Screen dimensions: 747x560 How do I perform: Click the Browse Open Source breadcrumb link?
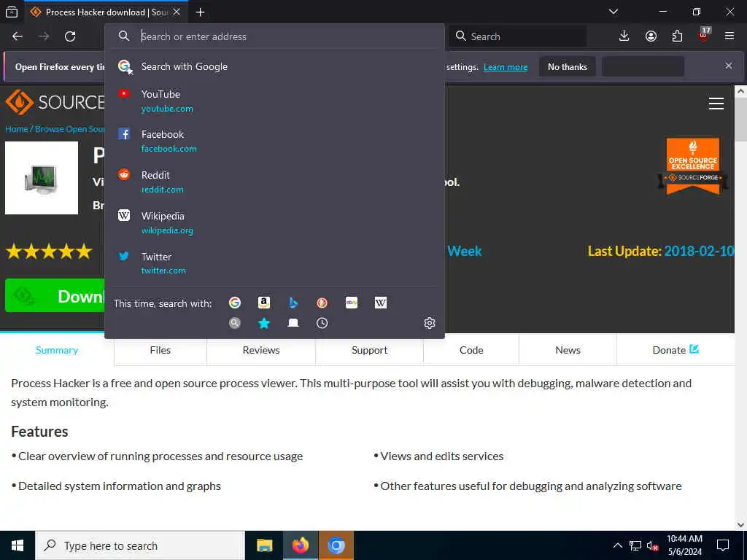[70, 129]
